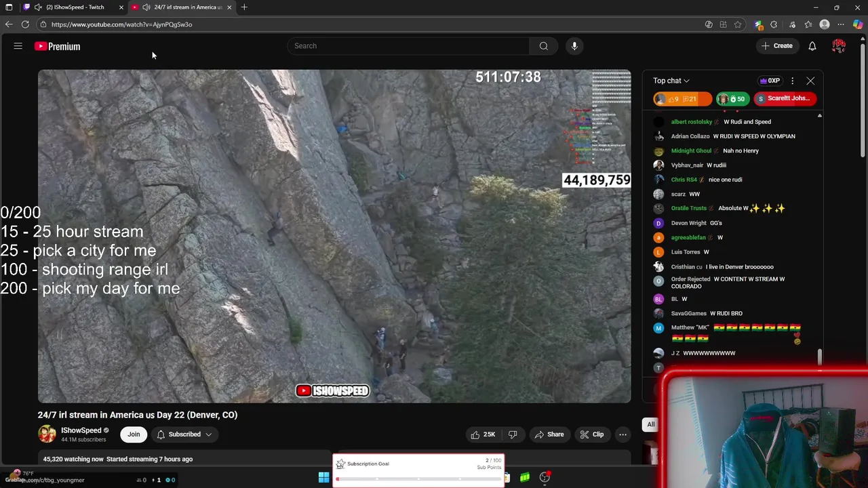Open the IShowSpeed channel name link
The image size is (868, 488).
coord(81,430)
